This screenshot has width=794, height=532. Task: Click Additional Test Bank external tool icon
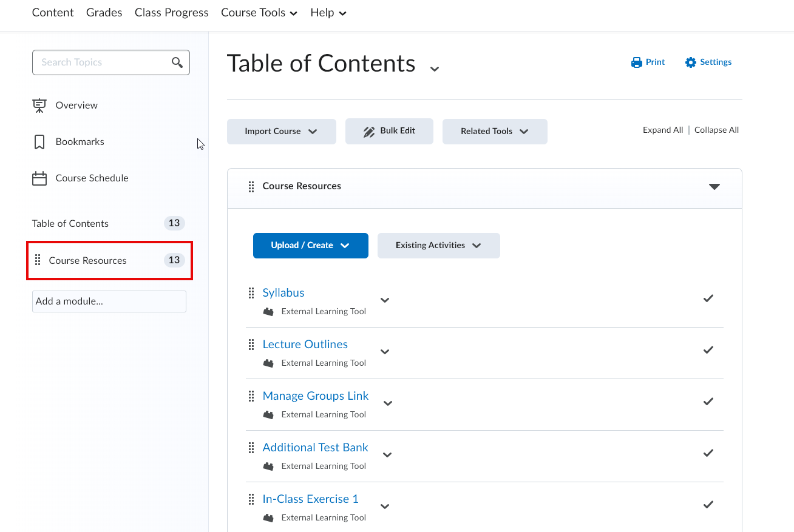[x=268, y=466]
